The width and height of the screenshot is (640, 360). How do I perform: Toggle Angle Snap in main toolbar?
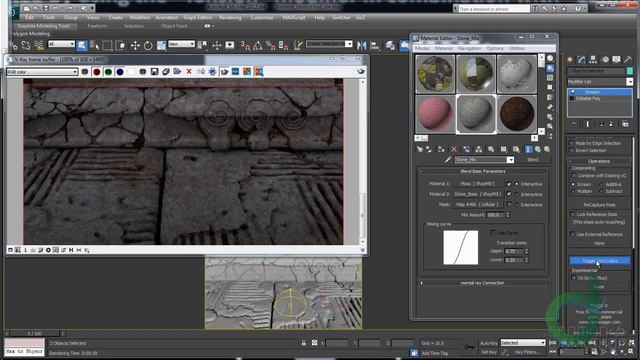point(258,45)
